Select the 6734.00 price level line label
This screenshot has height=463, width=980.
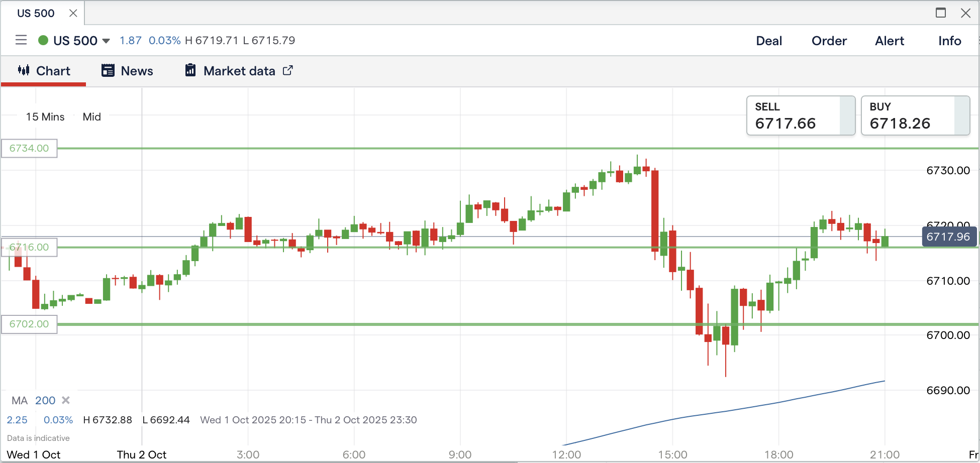pos(29,148)
